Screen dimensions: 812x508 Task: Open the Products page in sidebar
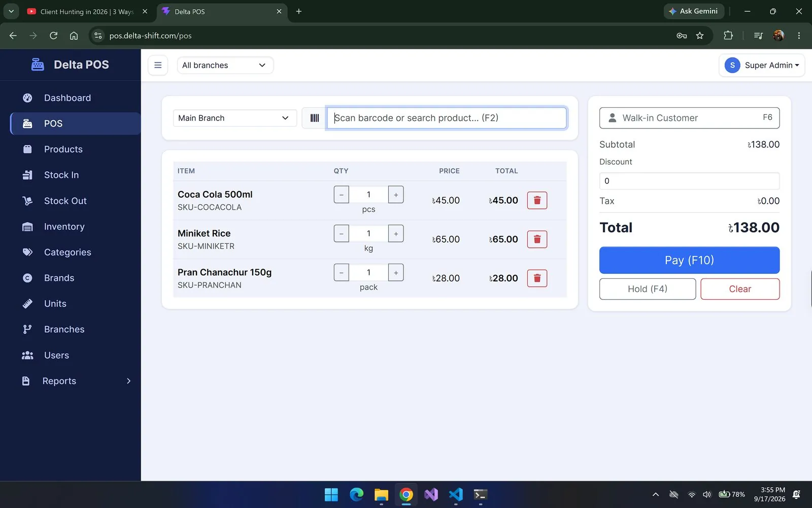coord(75,149)
